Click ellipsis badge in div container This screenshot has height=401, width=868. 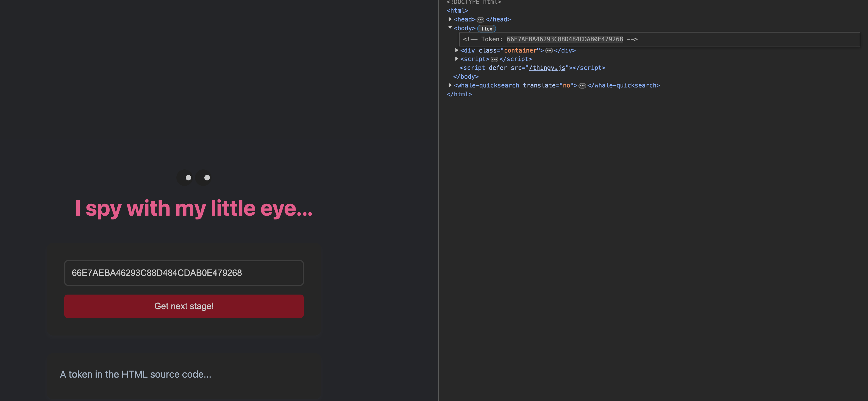tap(549, 51)
